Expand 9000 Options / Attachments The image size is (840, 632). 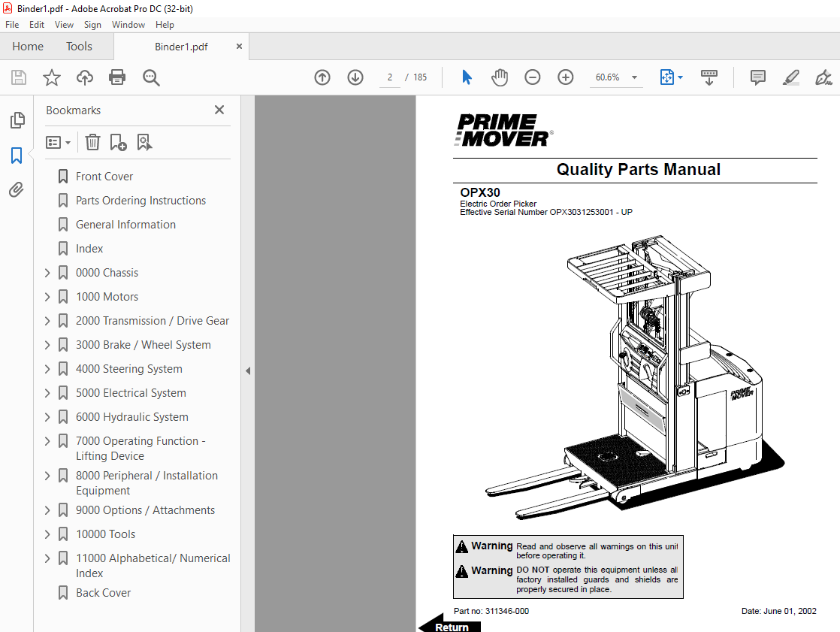tap(47, 510)
